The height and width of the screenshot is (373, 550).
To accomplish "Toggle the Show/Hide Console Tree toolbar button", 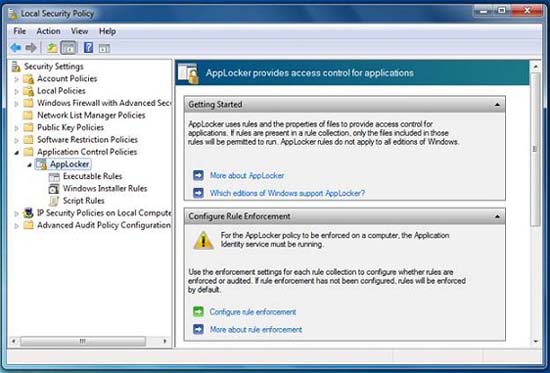I will click(68, 47).
